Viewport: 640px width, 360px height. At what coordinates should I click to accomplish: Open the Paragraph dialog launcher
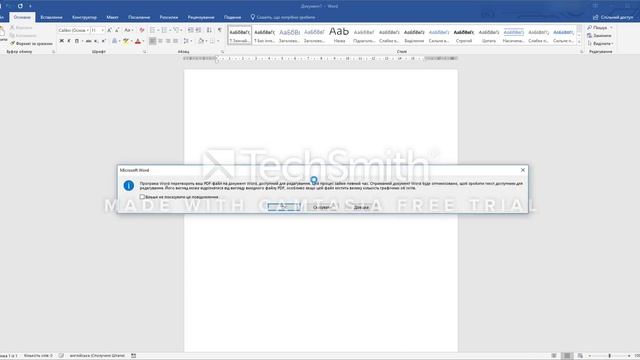click(x=222, y=52)
